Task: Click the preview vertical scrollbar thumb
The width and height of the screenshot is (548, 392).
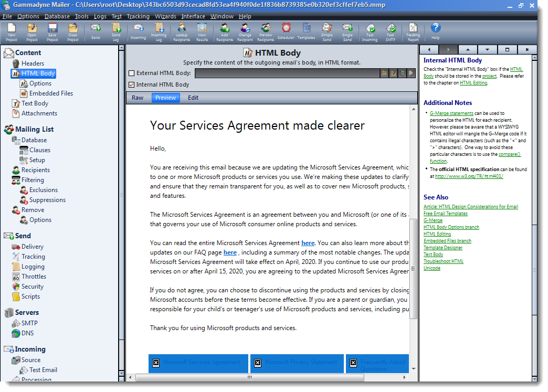Action: (413, 269)
